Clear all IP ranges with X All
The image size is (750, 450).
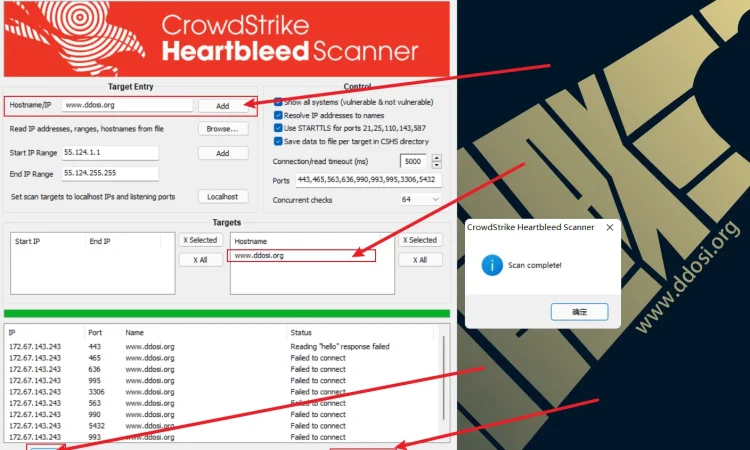[x=201, y=260]
